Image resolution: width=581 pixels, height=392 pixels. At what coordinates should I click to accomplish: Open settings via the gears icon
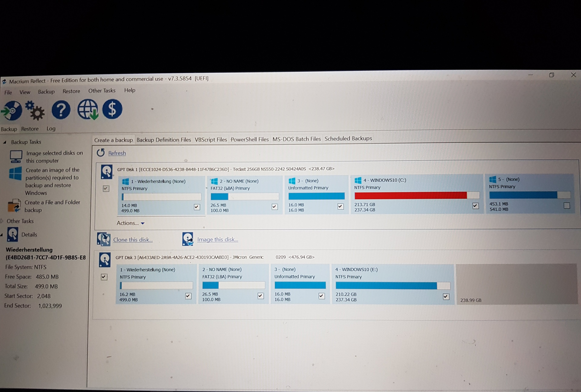coord(35,110)
